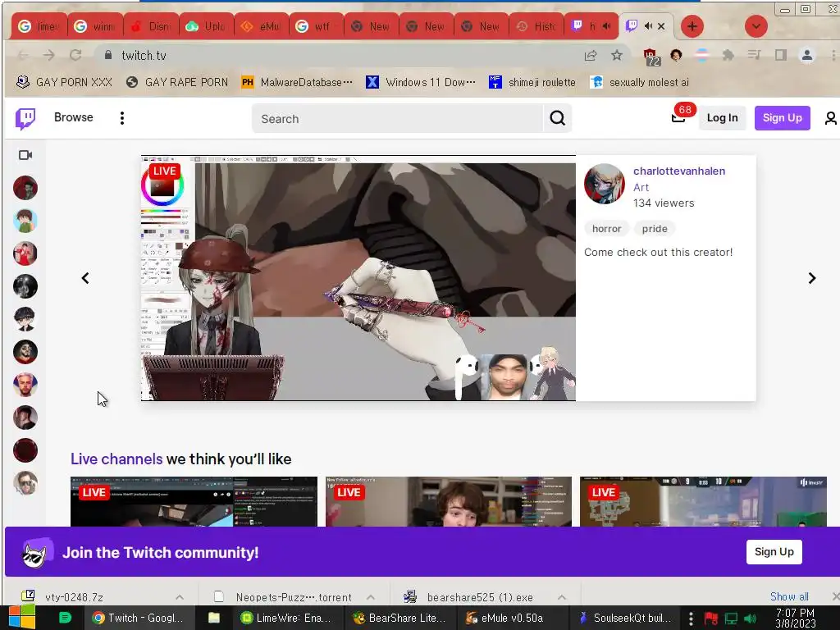
Task: Focus the Twitch Search field
Action: (x=397, y=118)
